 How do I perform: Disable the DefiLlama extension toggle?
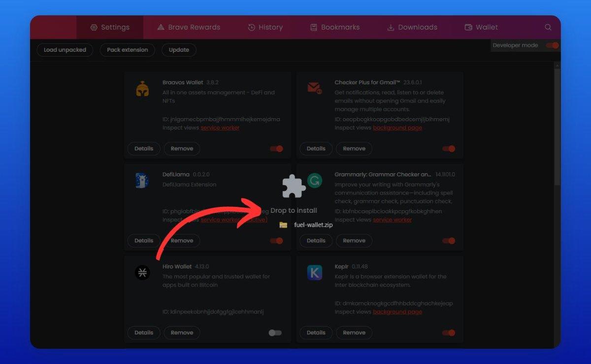point(277,241)
